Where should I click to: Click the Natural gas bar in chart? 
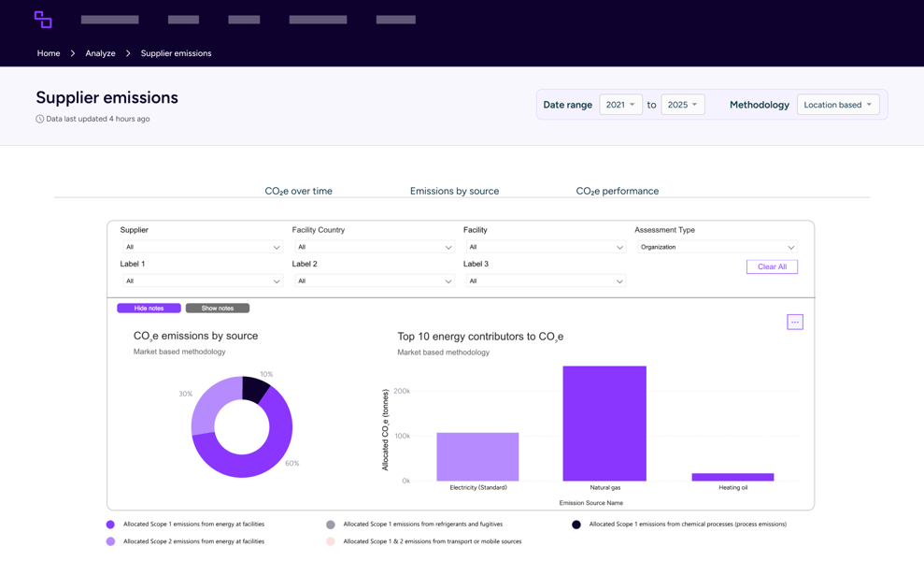pos(604,424)
